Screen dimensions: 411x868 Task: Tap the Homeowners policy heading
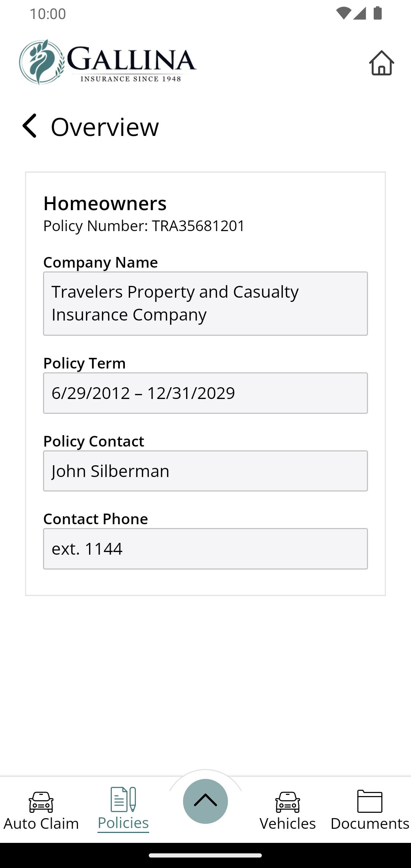click(x=105, y=203)
